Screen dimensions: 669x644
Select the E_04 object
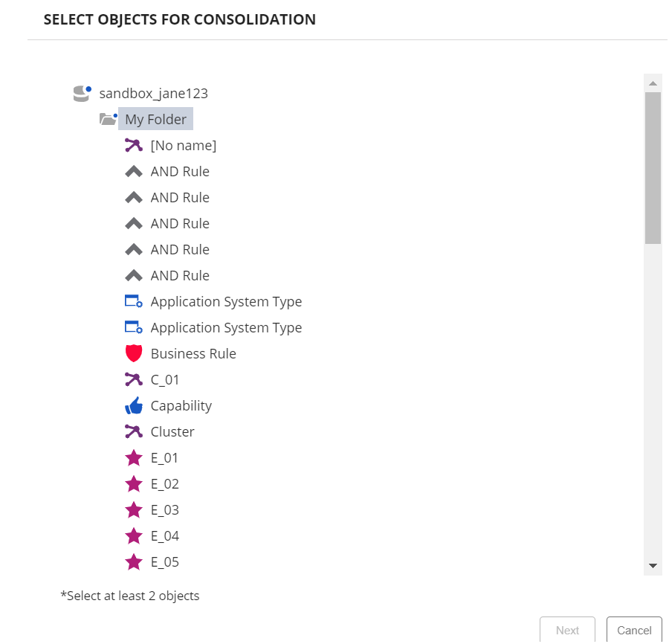pos(164,535)
